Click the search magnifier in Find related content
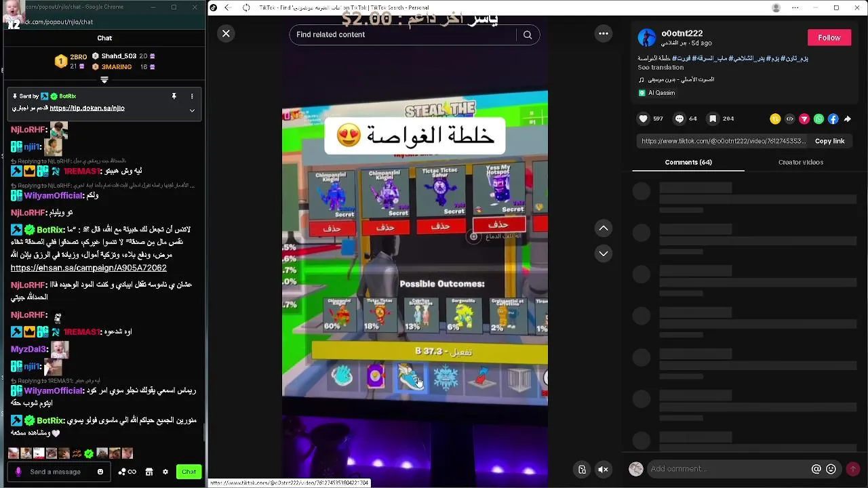 [x=528, y=35]
